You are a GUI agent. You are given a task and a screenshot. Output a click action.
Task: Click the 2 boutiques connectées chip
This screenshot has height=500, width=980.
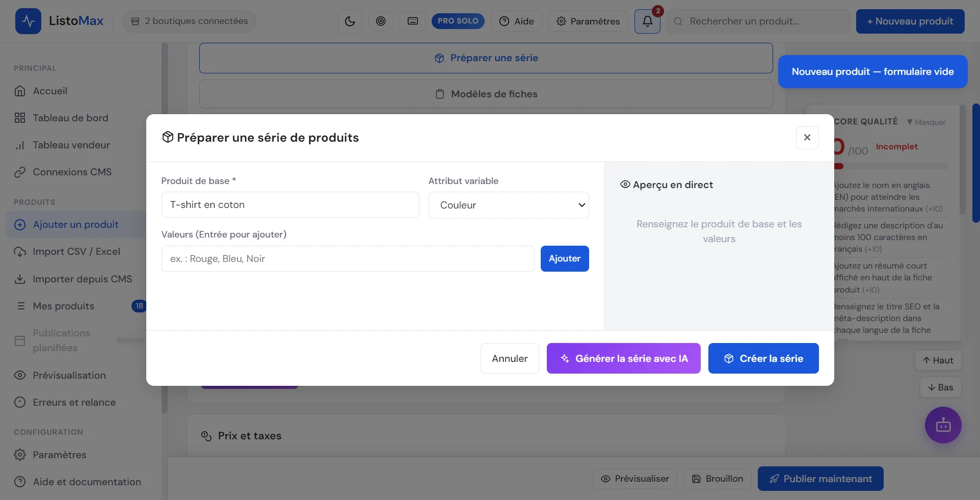click(189, 21)
